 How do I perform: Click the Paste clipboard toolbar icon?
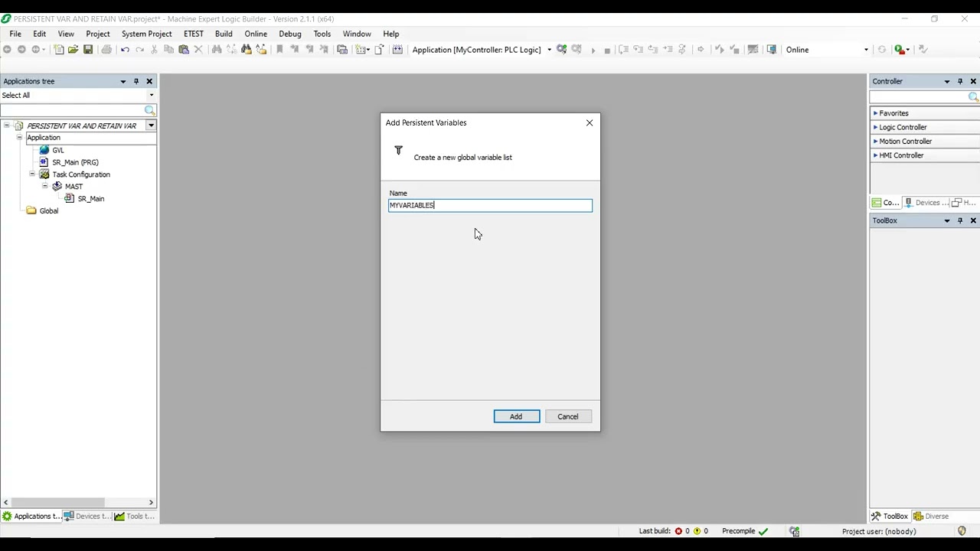(x=184, y=50)
